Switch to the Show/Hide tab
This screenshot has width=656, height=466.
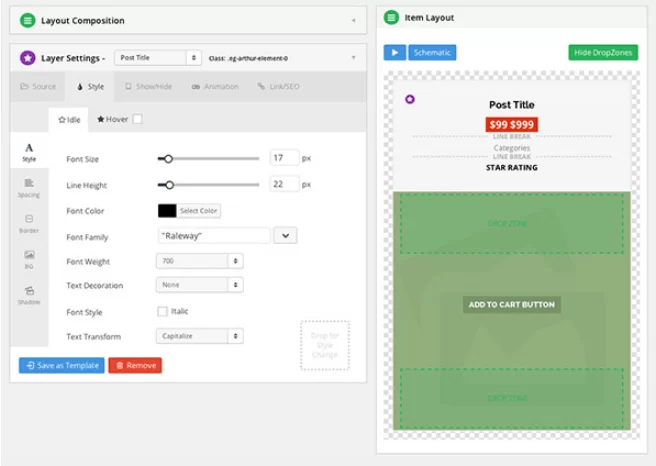(148, 87)
